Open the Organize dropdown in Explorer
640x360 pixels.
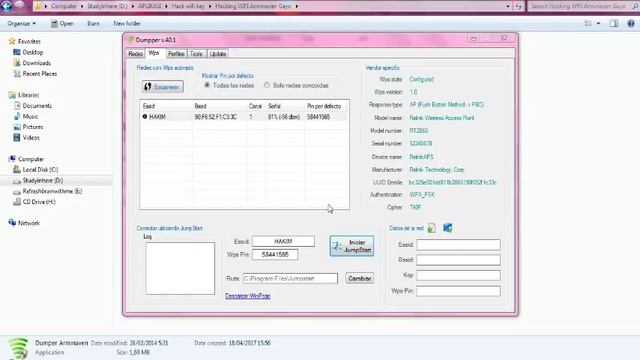[x=21, y=24]
